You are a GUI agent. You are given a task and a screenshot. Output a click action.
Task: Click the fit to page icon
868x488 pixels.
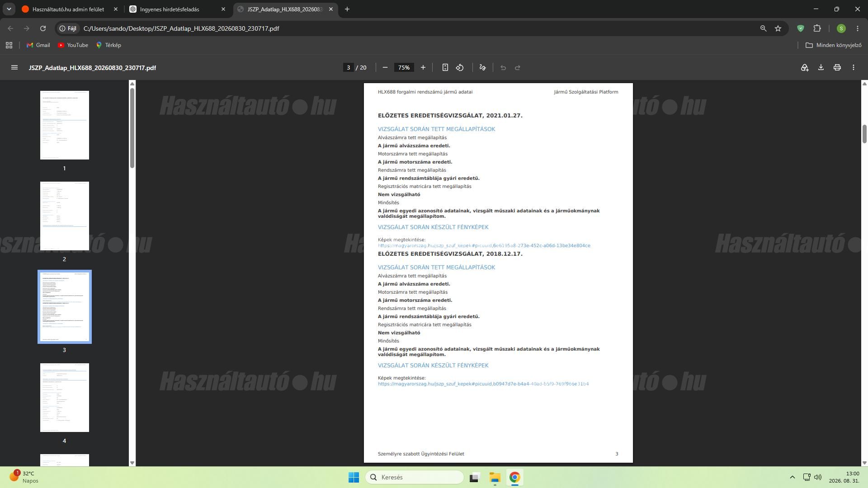pyautogui.click(x=445, y=67)
